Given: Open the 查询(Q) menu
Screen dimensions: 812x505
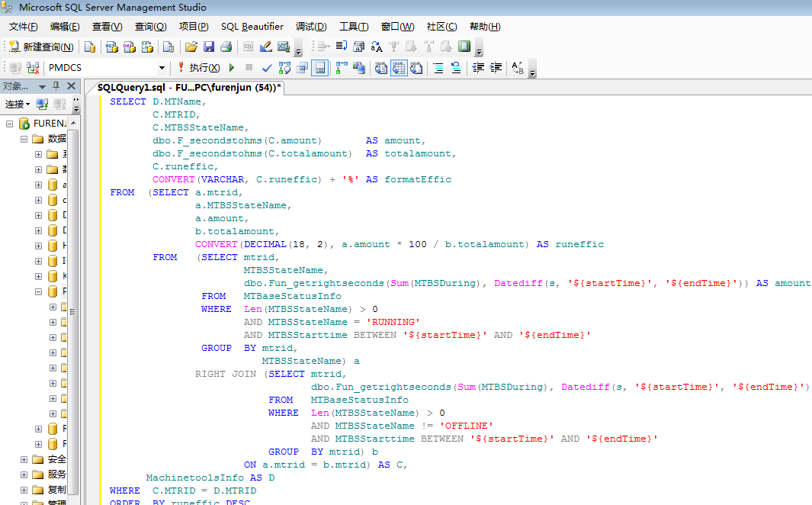Looking at the screenshot, I should [x=150, y=27].
